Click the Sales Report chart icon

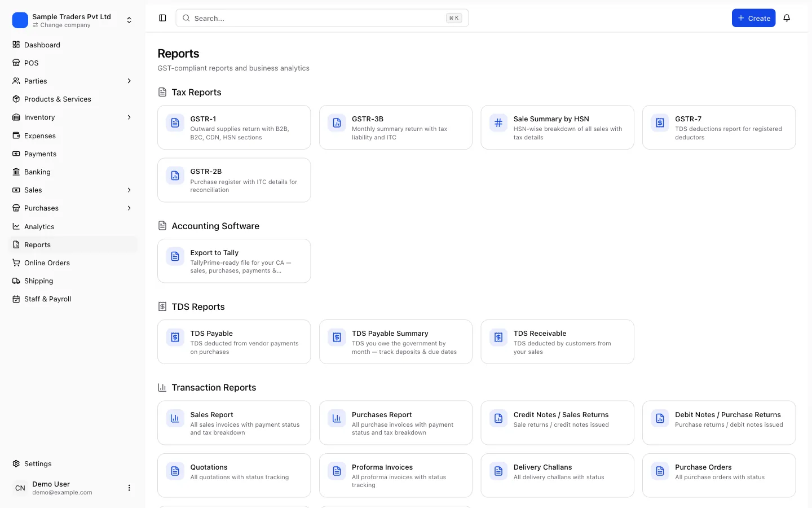pos(175,418)
